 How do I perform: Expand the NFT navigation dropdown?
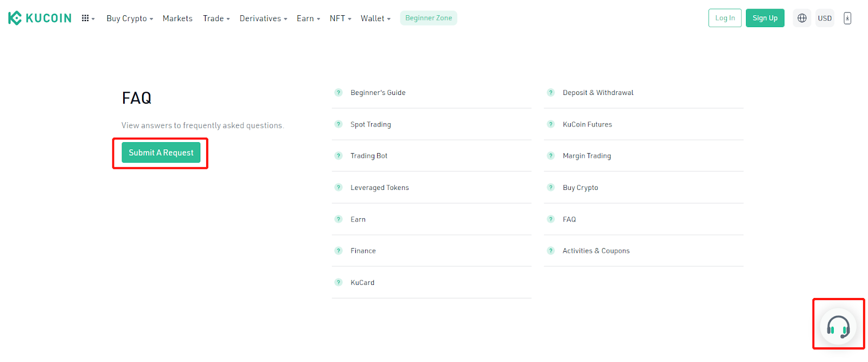(x=341, y=18)
